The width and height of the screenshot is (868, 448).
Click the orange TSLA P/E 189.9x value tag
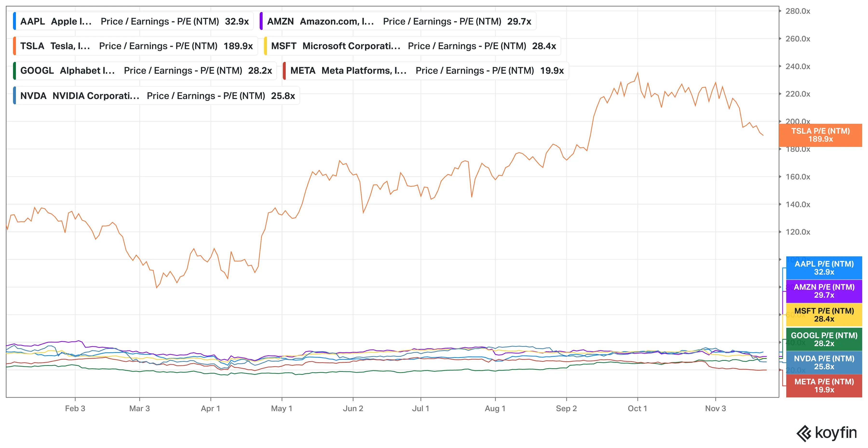[820, 135]
